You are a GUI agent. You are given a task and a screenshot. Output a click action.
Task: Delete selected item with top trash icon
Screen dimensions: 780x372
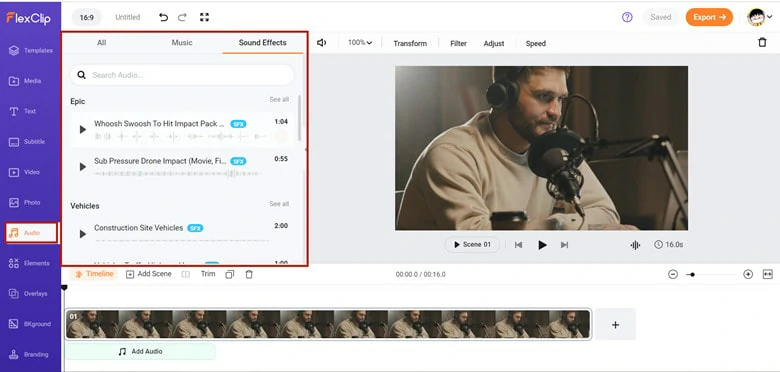coord(762,43)
